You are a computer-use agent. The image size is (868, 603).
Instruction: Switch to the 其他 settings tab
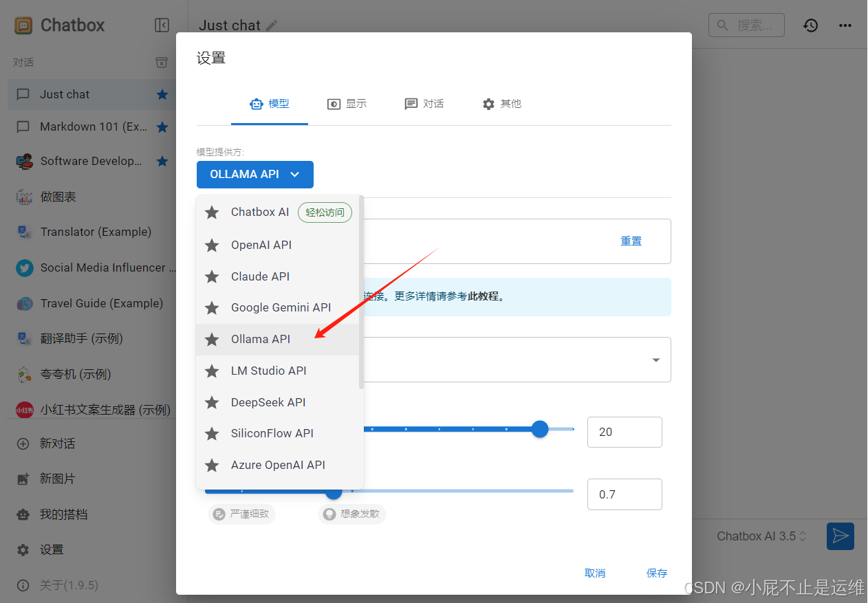[501, 104]
